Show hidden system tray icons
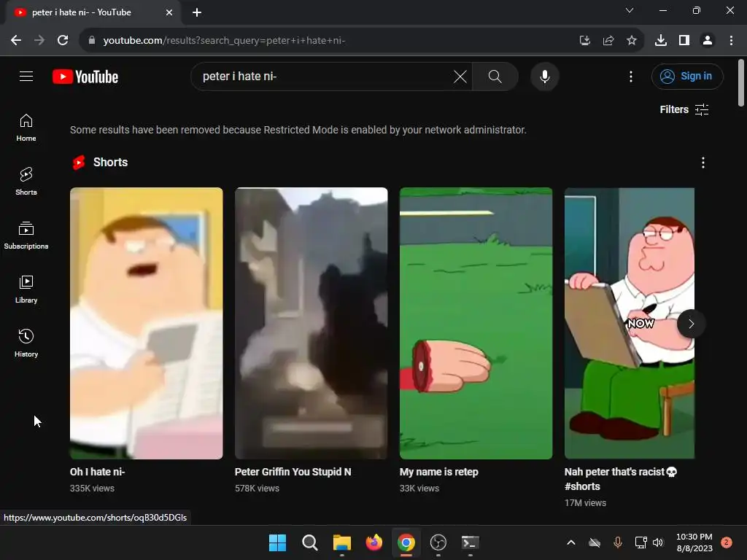 coord(570,542)
